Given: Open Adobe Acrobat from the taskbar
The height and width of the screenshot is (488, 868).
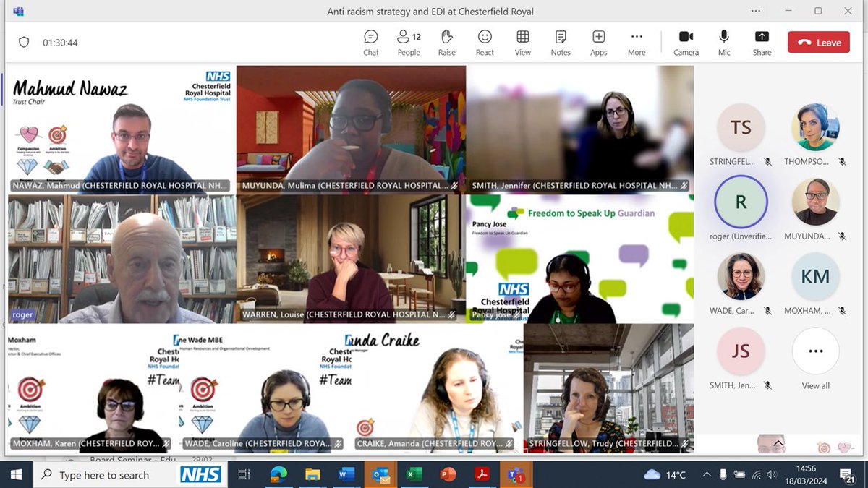Looking at the screenshot, I should [x=482, y=475].
